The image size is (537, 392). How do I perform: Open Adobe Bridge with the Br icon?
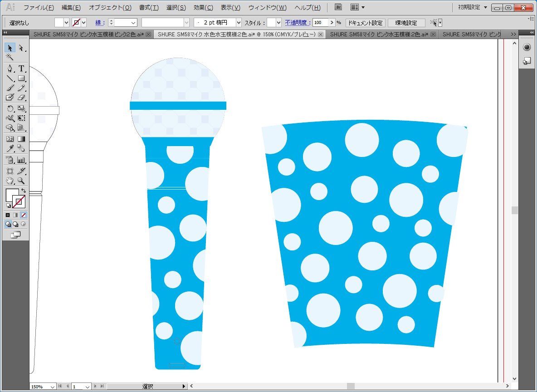338,7
